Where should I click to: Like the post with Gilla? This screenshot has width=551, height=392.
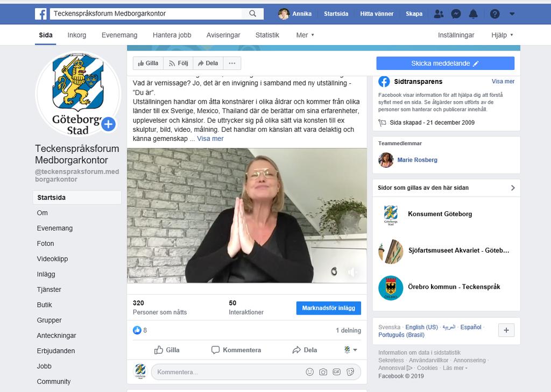(167, 350)
